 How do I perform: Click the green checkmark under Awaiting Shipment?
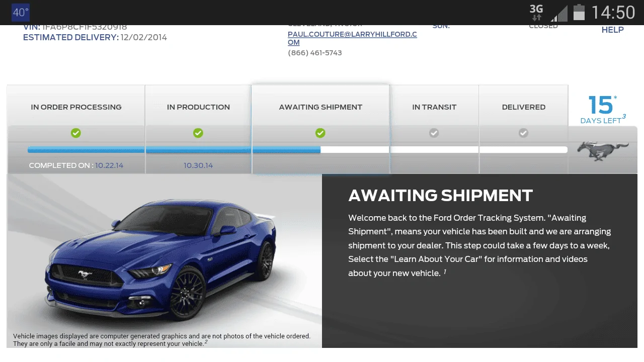pos(320,133)
